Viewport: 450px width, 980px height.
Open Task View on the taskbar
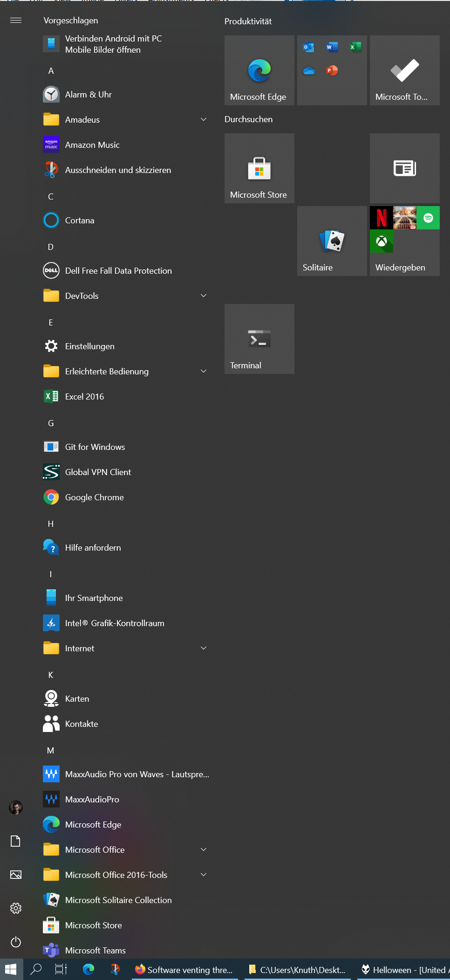(61, 970)
